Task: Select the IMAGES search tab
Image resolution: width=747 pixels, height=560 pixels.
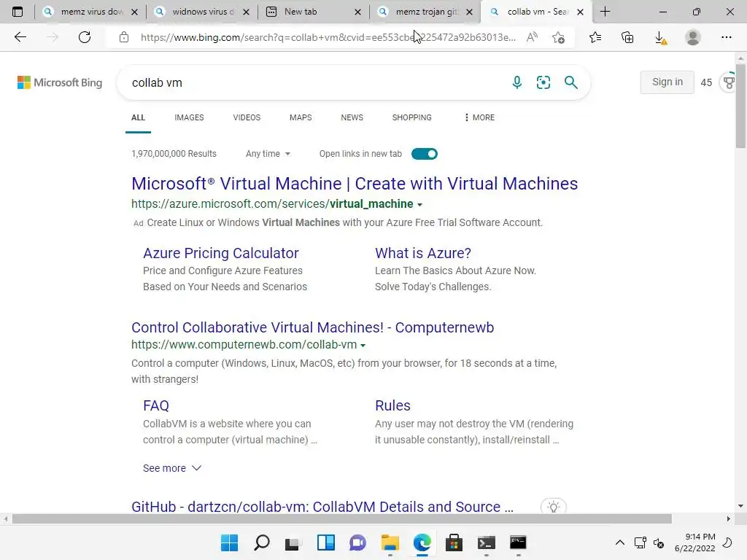Action: tap(189, 117)
